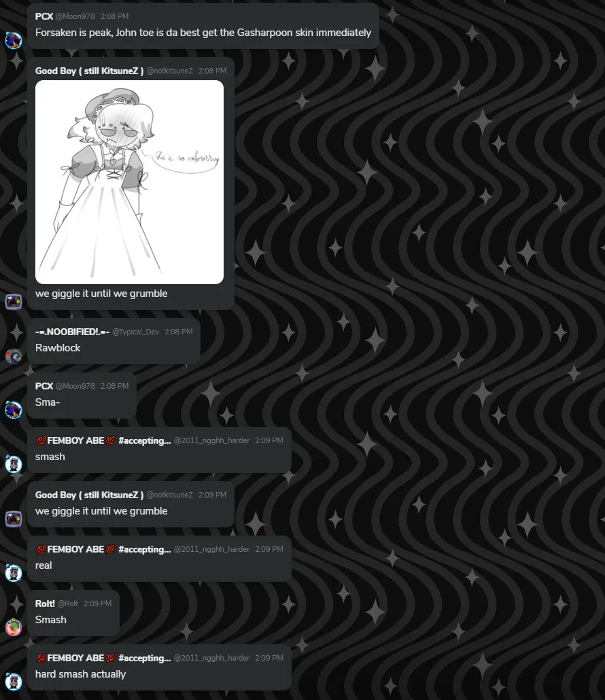Open the Good Boy ( still KitsuneZ ) username above the drawing
This screenshot has width=605, height=700.
[x=89, y=71]
